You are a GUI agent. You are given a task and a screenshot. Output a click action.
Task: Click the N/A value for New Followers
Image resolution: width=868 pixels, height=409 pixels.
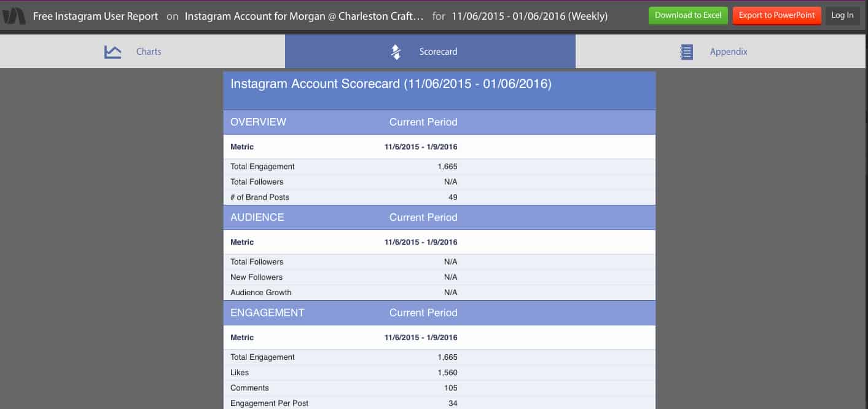pos(450,277)
